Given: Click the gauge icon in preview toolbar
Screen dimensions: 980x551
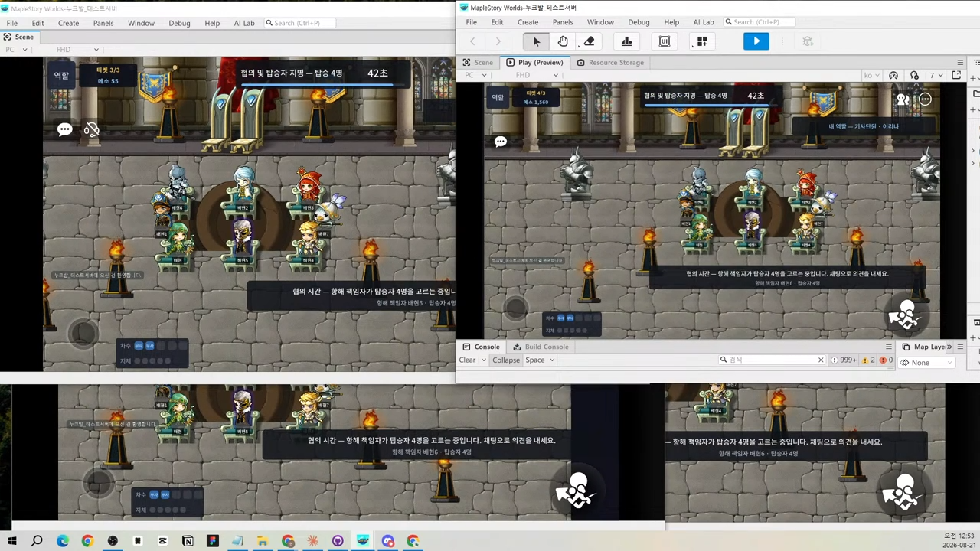Looking at the screenshot, I should (893, 75).
